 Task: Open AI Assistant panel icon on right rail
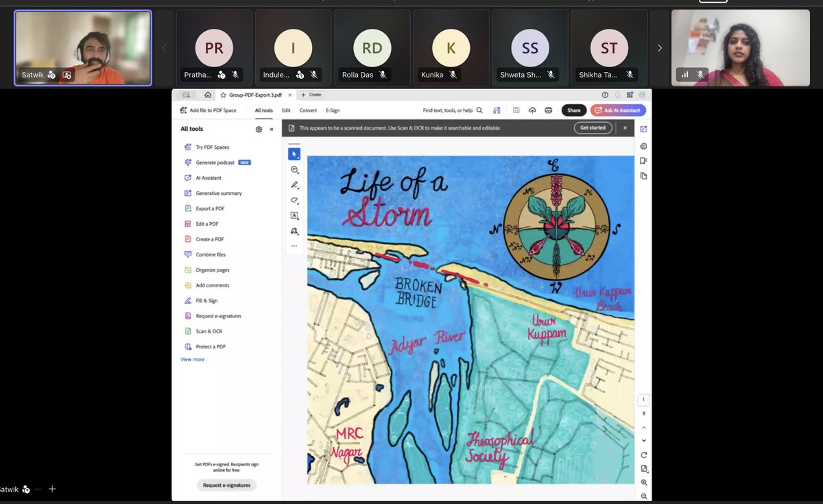click(643, 129)
